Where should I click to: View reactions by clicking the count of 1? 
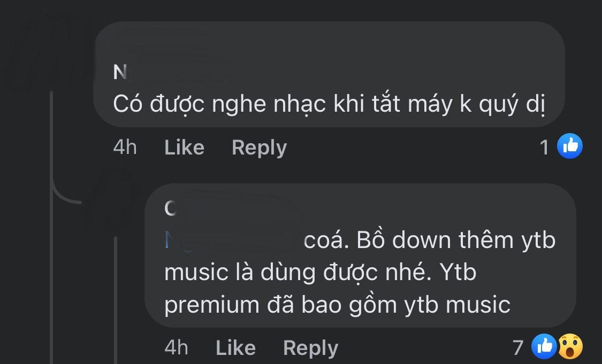coord(545,147)
